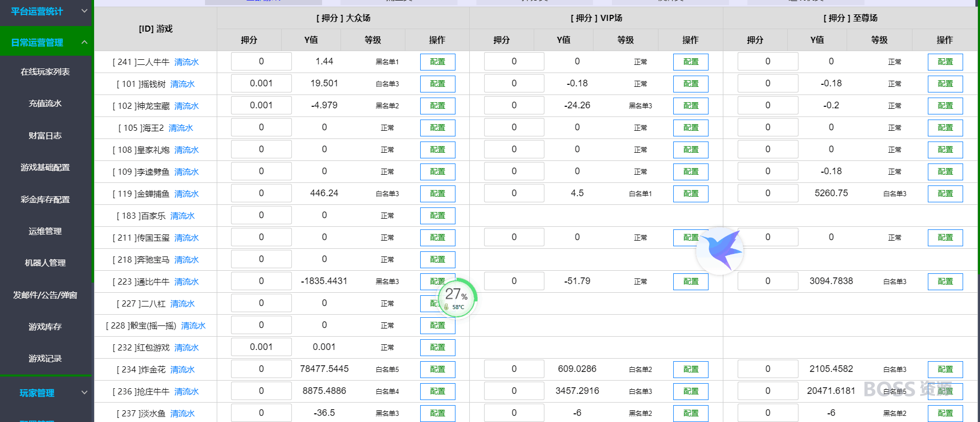The height and width of the screenshot is (422, 980).
Task: Open 游戏记录 in the sidebar
Action: [45, 359]
